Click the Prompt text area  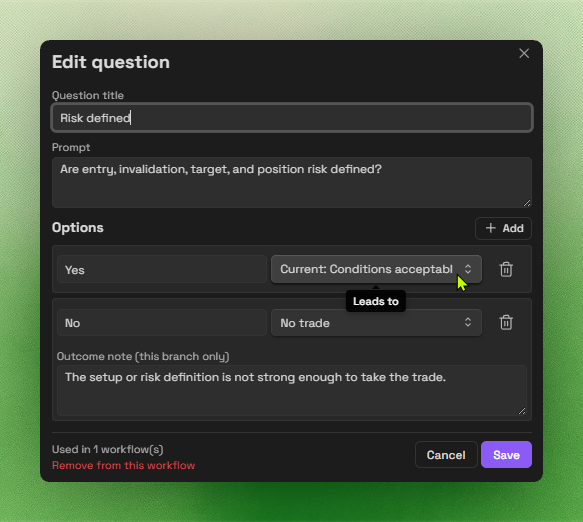292,182
